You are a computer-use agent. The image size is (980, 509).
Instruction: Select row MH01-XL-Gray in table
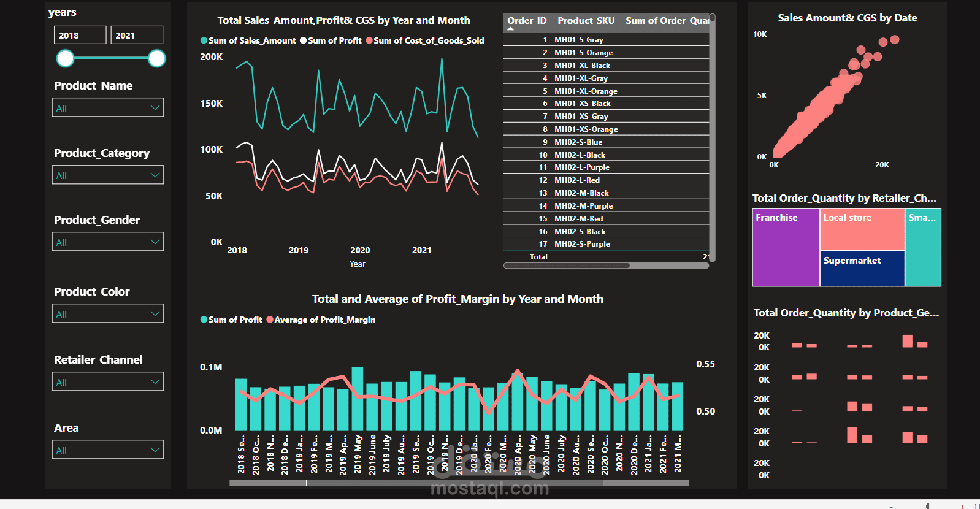[x=606, y=78]
